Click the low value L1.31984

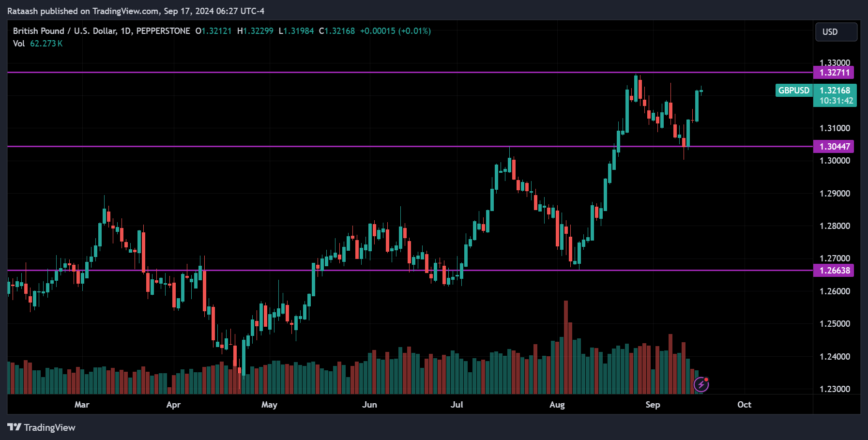[296, 31]
